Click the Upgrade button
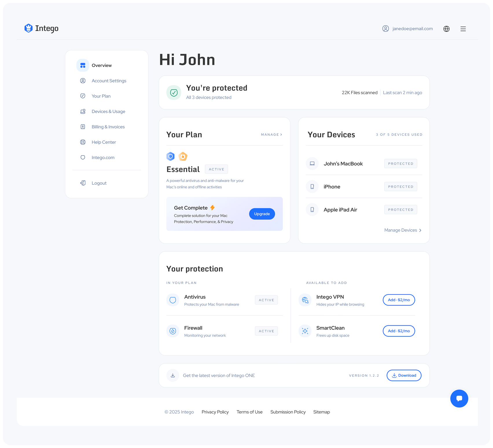Viewport: 493px width, 448px height. tap(262, 214)
